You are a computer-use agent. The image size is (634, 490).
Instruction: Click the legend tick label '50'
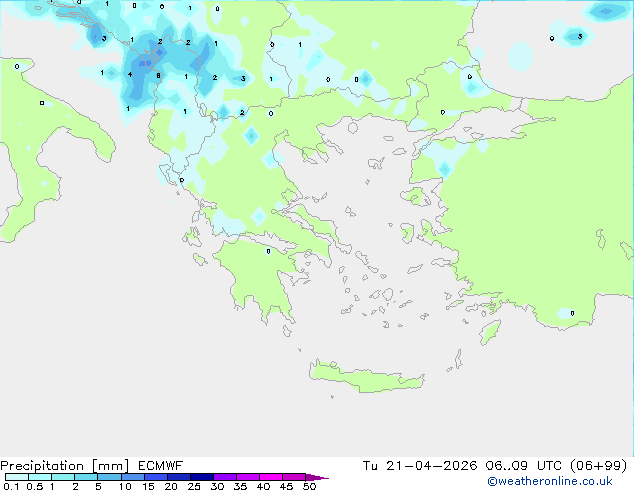(309, 486)
